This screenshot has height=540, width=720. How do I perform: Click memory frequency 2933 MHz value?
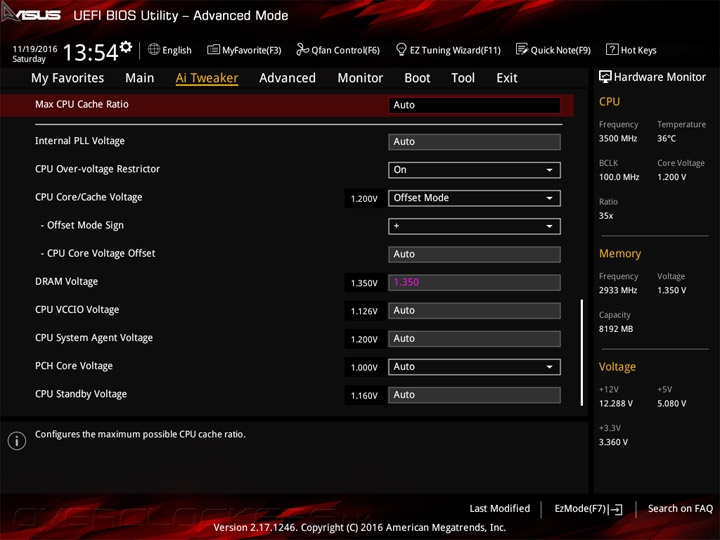(618, 290)
